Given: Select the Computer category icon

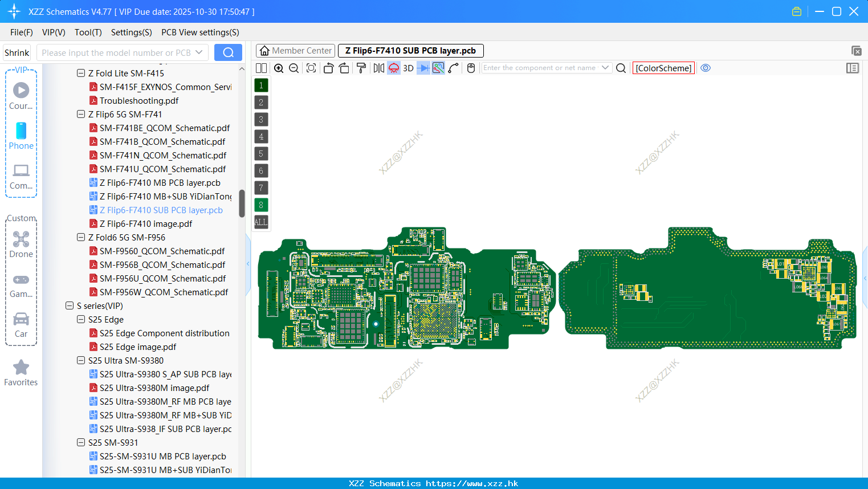Looking at the screenshot, I should [x=21, y=176].
